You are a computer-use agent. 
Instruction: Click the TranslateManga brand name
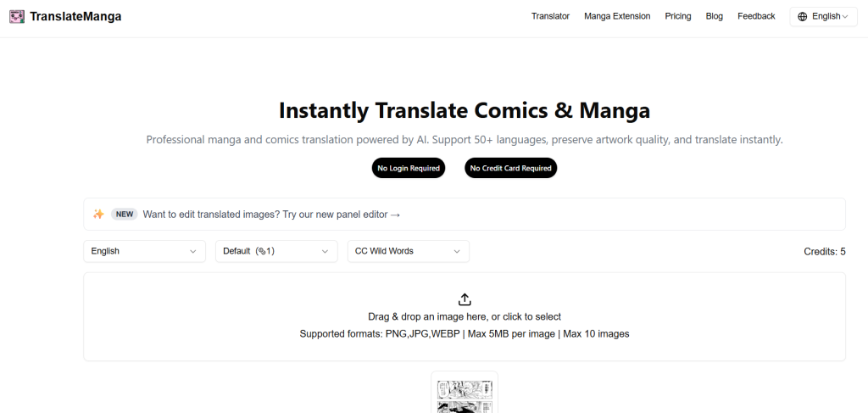pos(75,16)
